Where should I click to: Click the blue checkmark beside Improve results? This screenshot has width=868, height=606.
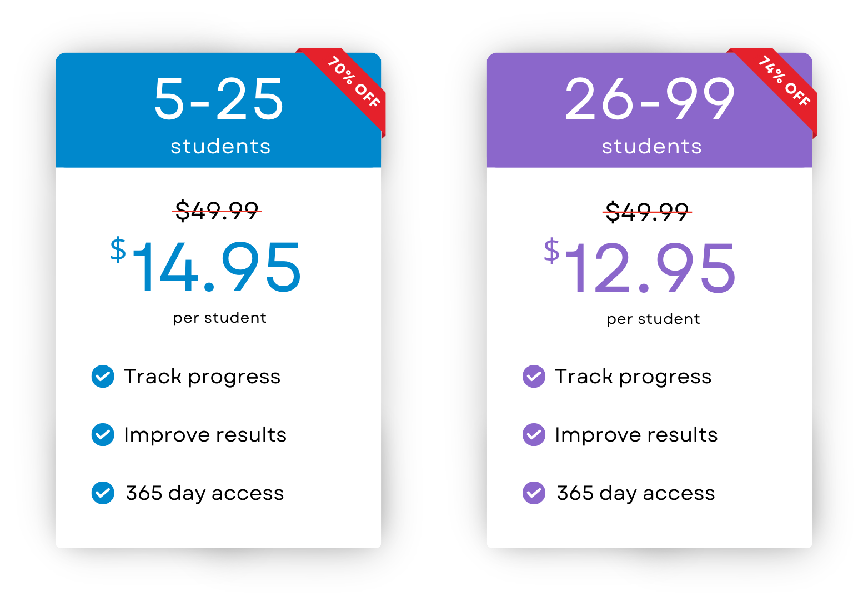pyautogui.click(x=103, y=434)
